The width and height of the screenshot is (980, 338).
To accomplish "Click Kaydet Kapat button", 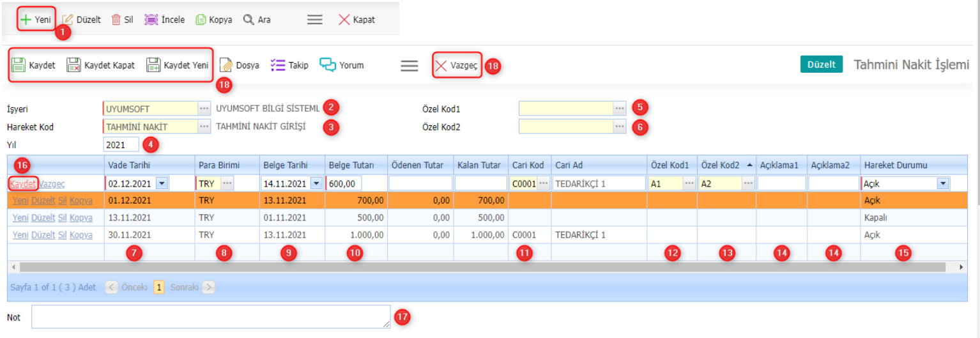I will [x=100, y=65].
